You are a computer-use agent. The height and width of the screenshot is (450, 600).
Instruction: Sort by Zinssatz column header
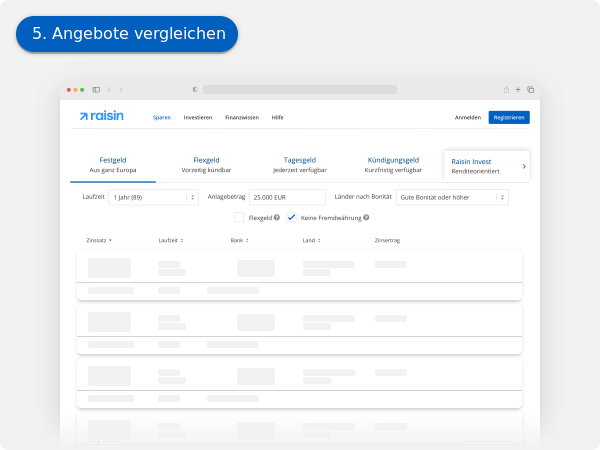click(99, 240)
